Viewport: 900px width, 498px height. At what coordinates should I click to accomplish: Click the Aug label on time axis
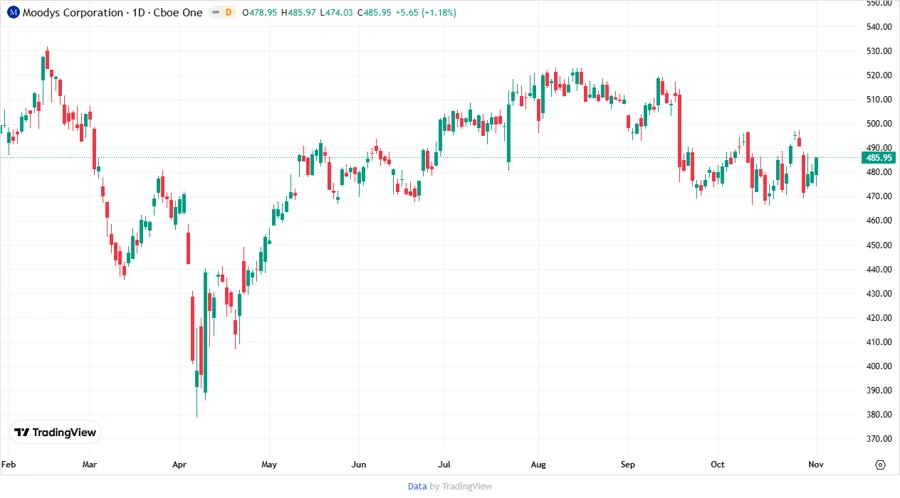coord(537,465)
